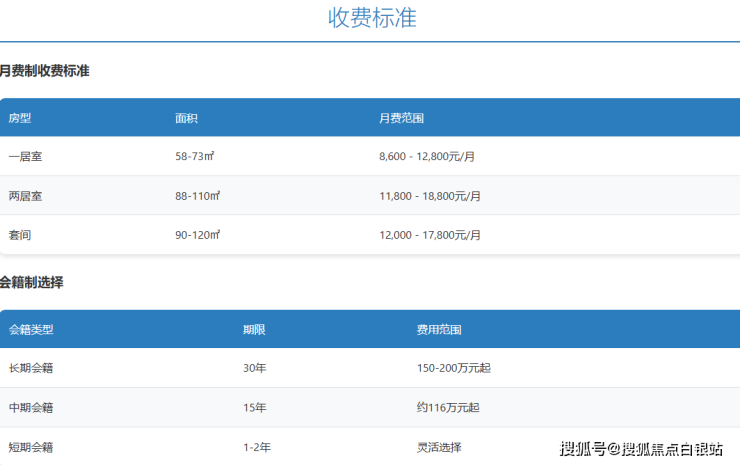Screen dimensions: 740x465
Task: Click the 月费范围 column header
Action: 401,118
